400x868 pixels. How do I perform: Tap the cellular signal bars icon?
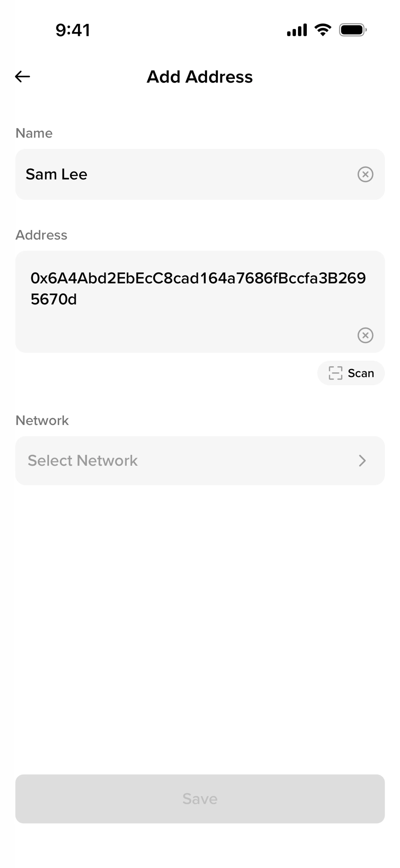pyautogui.click(x=297, y=30)
